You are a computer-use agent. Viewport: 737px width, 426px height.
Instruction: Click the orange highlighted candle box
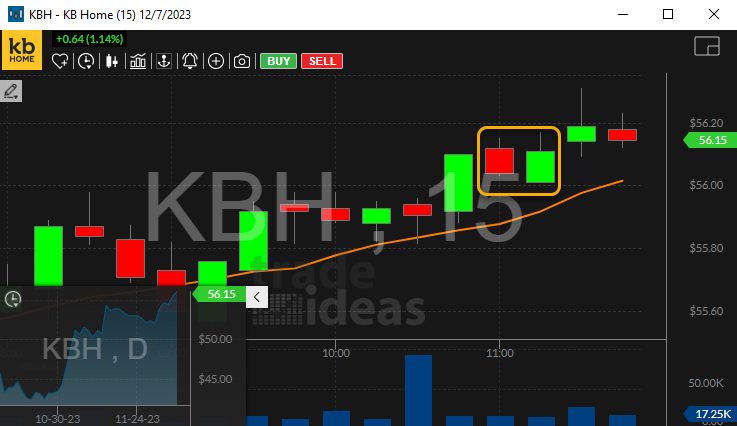point(519,160)
